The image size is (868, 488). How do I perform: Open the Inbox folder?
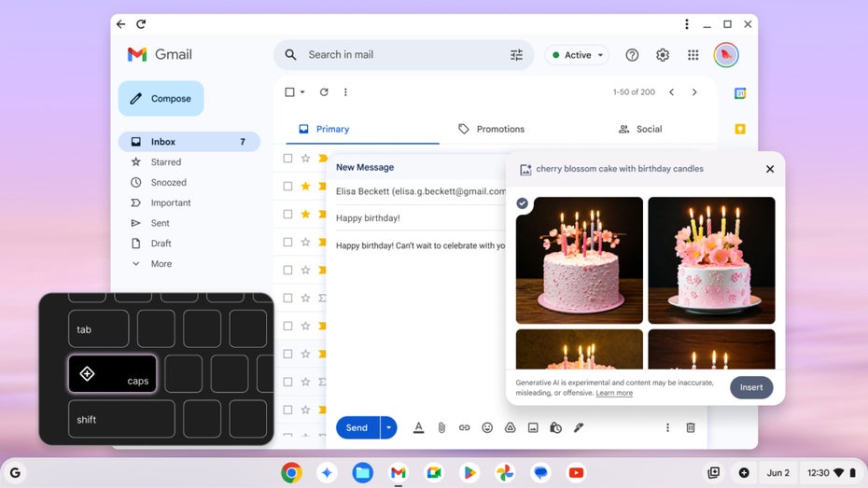click(189, 142)
